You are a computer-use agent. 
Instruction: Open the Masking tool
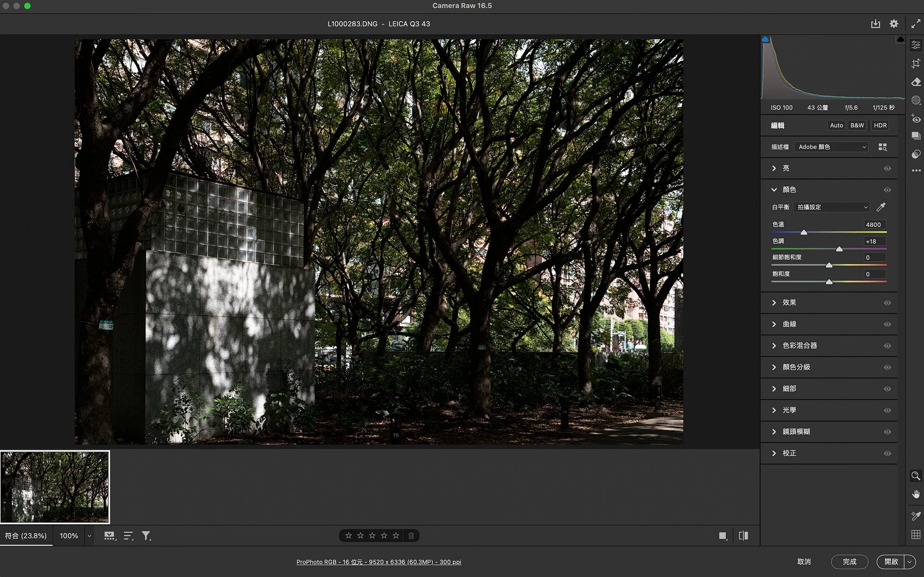(x=916, y=100)
